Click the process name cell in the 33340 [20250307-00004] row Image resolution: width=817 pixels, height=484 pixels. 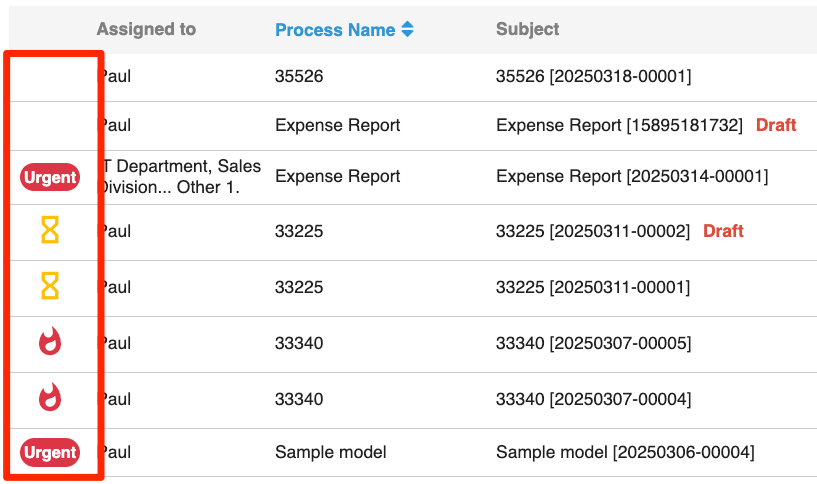[x=299, y=399]
